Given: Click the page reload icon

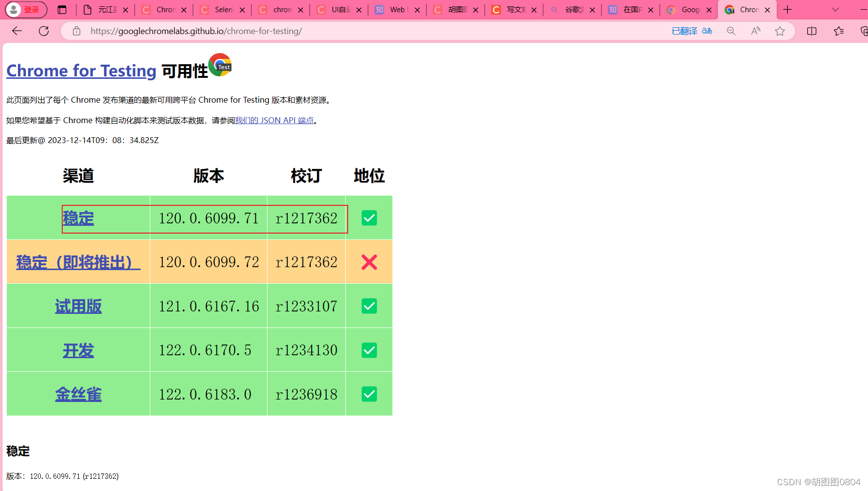Looking at the screenshot, I should tap(44, 31).
